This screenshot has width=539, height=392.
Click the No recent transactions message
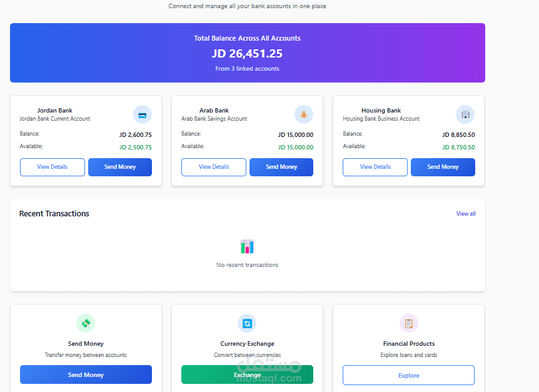point(247,265)
